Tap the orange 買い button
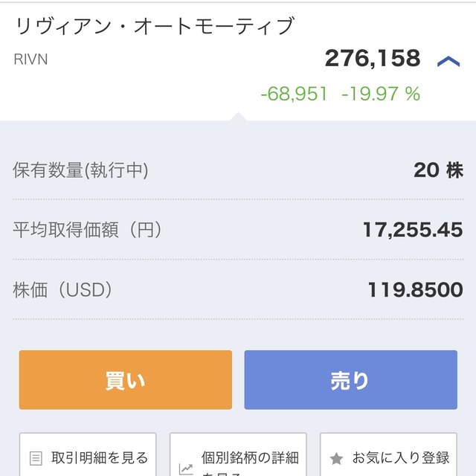The height and width of the screenshot is (476, 476). [x=126, y=380]
